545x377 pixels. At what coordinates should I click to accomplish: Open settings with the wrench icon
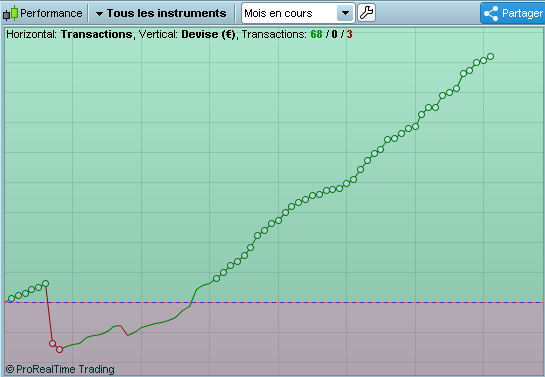(x=366, y=13)
